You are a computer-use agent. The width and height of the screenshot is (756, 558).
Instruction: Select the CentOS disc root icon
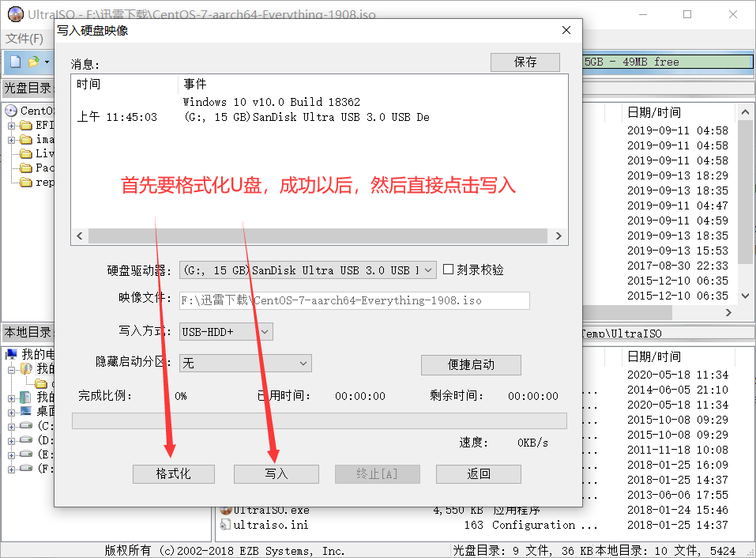click(x=11, y=111)
